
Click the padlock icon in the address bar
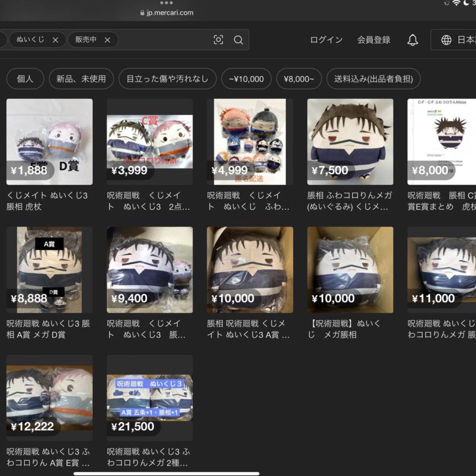tap(142, 13)
